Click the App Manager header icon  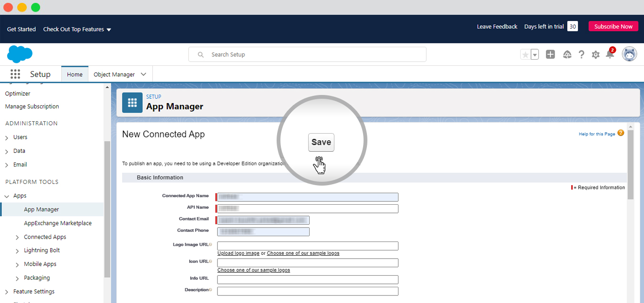point(132,103)
